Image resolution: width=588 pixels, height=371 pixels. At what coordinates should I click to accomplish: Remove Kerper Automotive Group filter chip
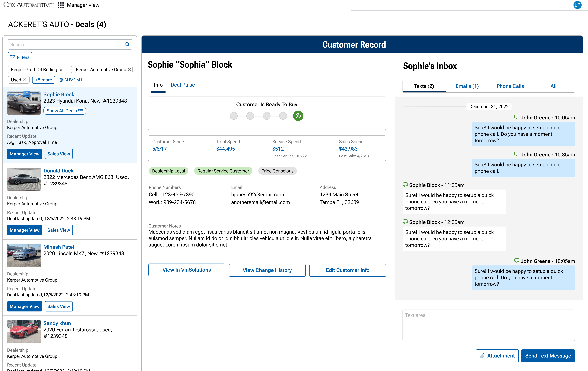coord(130,70)
